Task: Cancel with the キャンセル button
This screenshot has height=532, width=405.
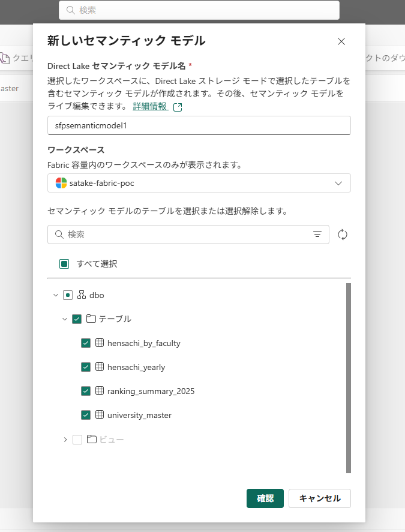Action: pyautogui.click(x=320, y=498)
